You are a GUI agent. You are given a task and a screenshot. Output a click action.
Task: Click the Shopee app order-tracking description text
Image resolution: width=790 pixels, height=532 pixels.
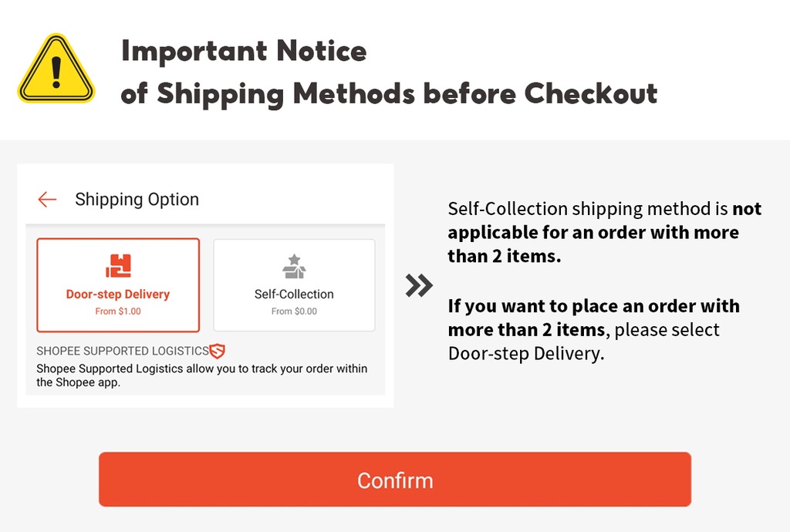201,375
